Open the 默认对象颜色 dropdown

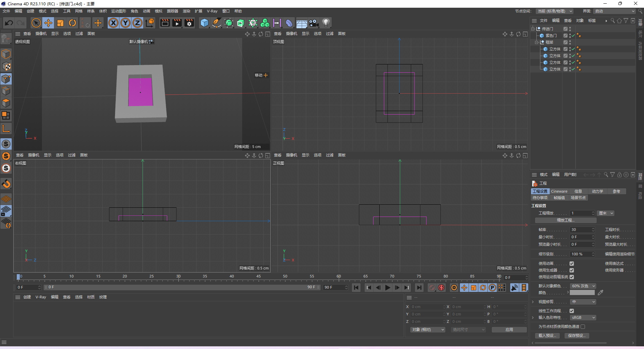coord(583,286)
